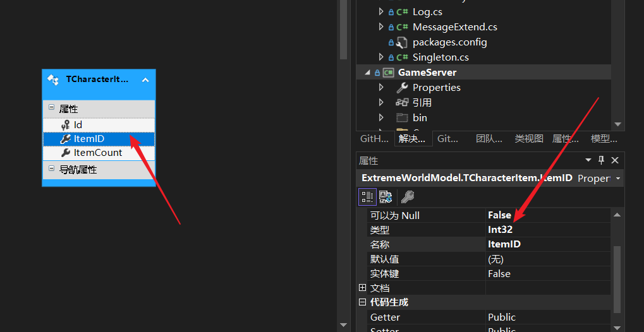This screenshot has height=332, width=644.
Task: Click the 类型 value field Int32
Action: point(547,230)
